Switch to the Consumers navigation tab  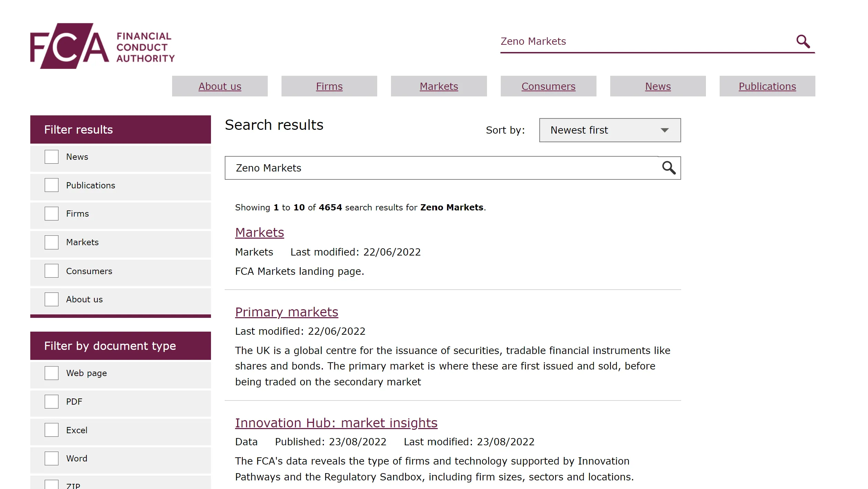tap(549, 86)
